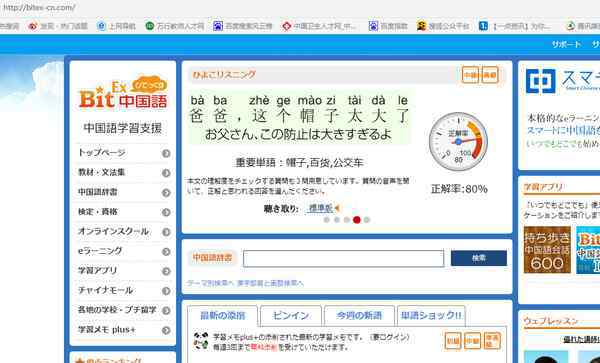Click the テーマ別検索 link under the search box
Viewport: 600px width, 363px height.
coord(209,283)
